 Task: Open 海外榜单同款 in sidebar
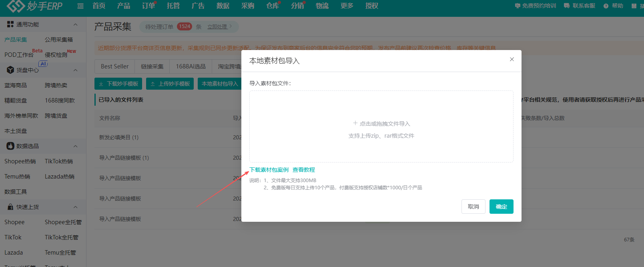21,116
